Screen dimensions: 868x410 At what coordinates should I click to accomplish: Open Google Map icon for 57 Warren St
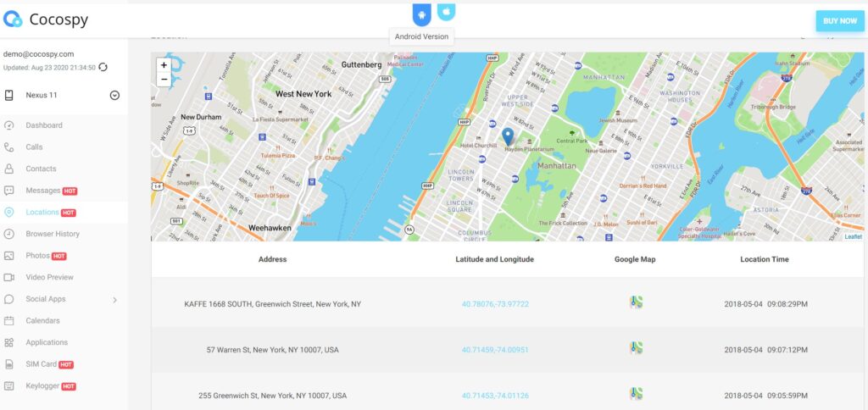click(x=636, y=348)
